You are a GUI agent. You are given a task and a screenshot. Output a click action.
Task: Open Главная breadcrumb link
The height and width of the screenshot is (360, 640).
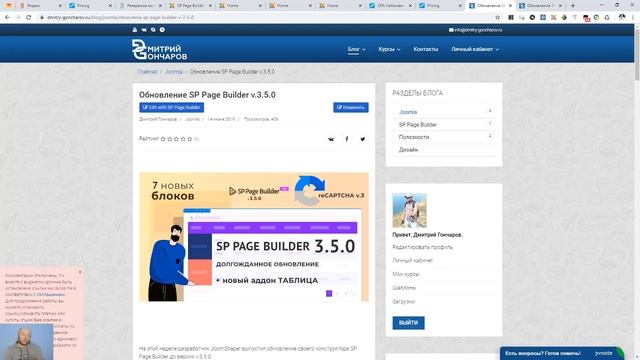pos(147,72)
